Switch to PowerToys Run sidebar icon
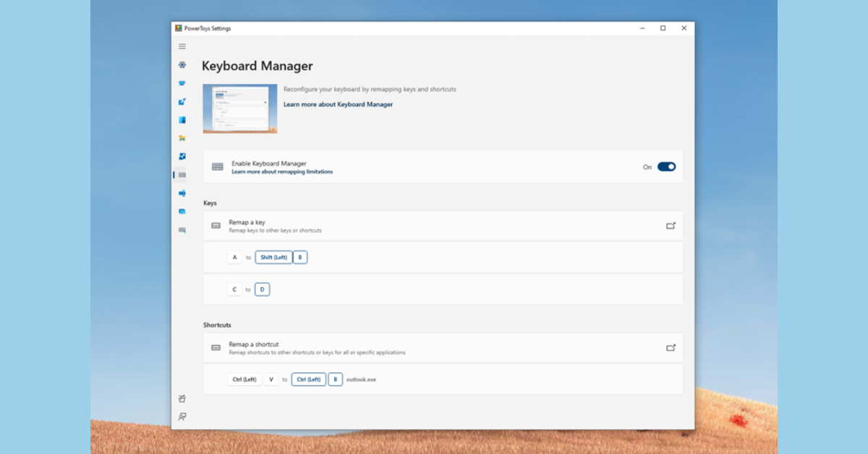The width and height of the screenshot is (868, 454). (x=182, y=212)
